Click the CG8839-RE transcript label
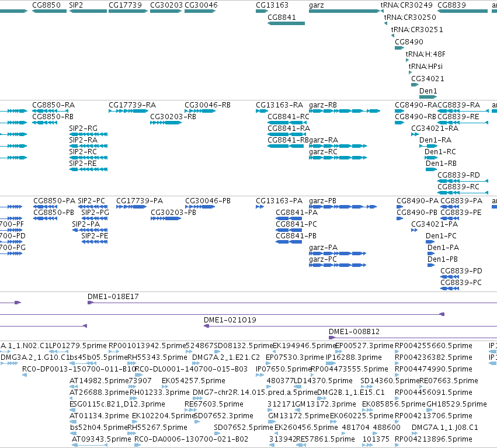497x448 pixels. pyautogui.click(x=458, y=117)
